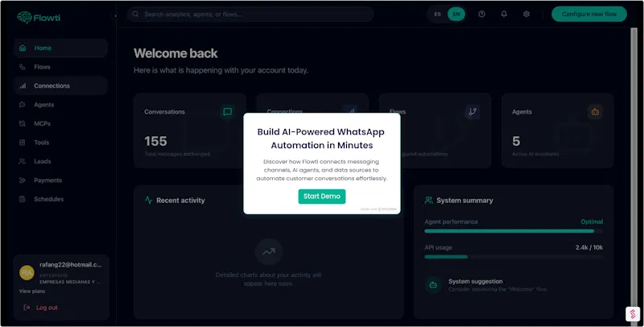Click the Optimal status label
This screenshot has height=327, width=644.
pyautogui.click(x=592, y=221)
